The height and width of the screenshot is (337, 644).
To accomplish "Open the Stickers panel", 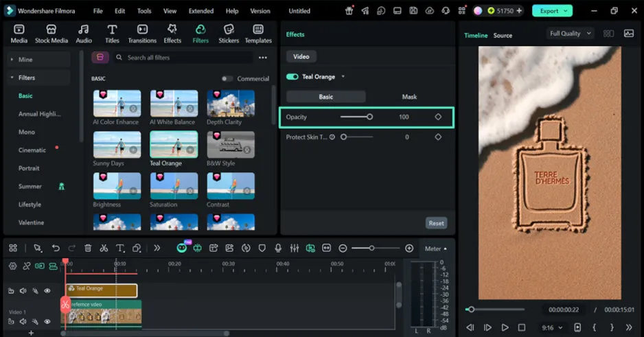I will tap(229, 34).
